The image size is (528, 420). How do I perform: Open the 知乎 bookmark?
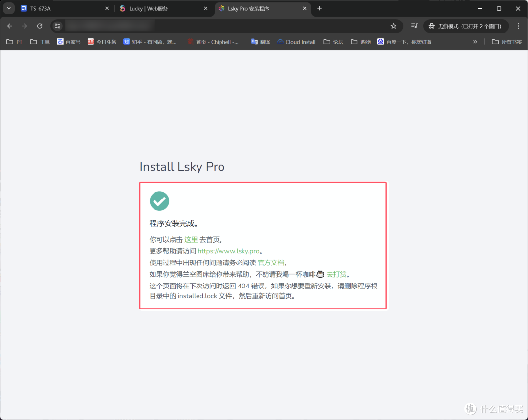(150, 42)
